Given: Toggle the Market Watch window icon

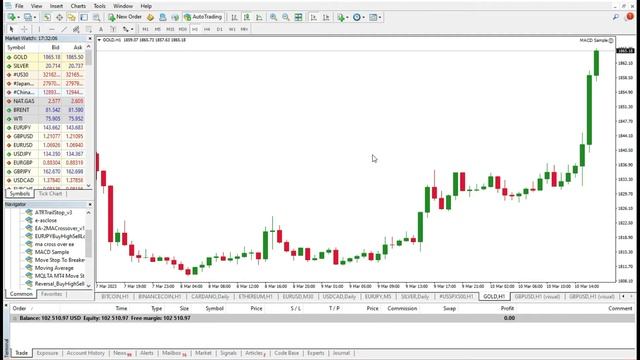Looking at the screenshot, I should pyautogui.click(x=47, y=17).
